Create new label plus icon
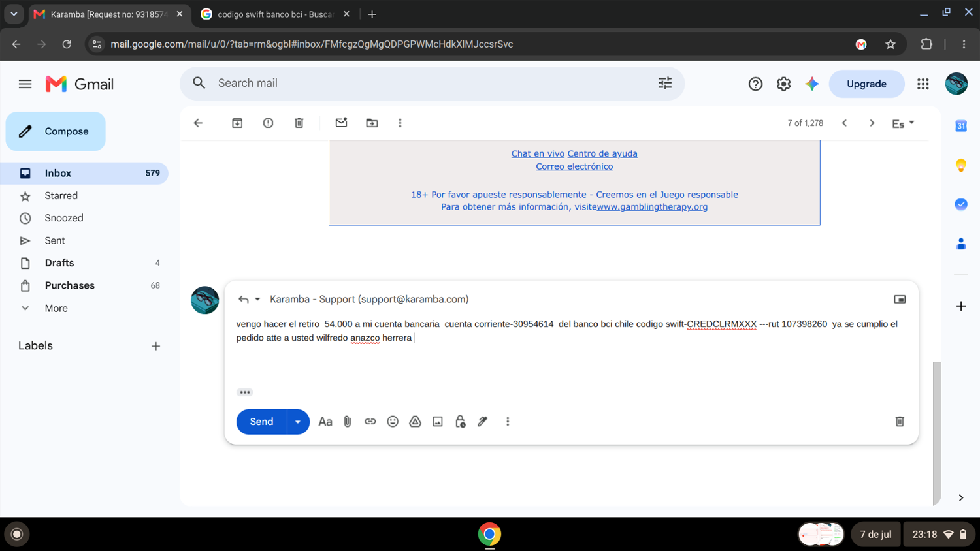This screenshot has width=980, height=551. [155, 346]
